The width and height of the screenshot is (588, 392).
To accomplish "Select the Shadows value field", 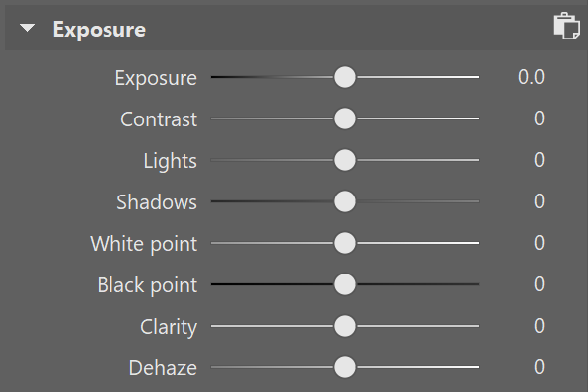I will pyautogui.click(x=539, y=201).
